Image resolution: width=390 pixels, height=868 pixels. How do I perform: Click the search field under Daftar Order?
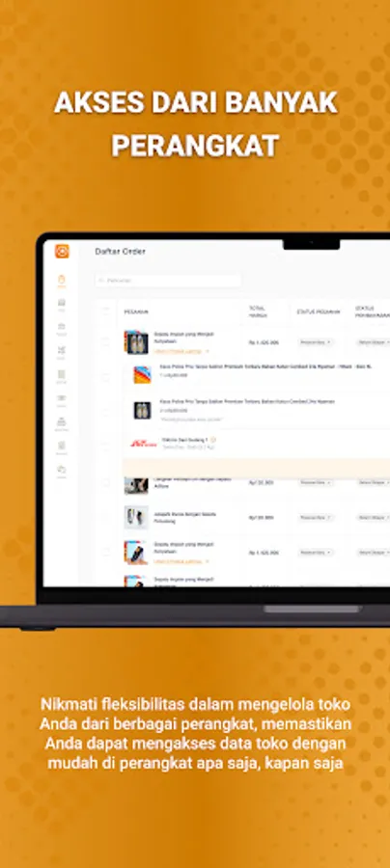point(168,281)
